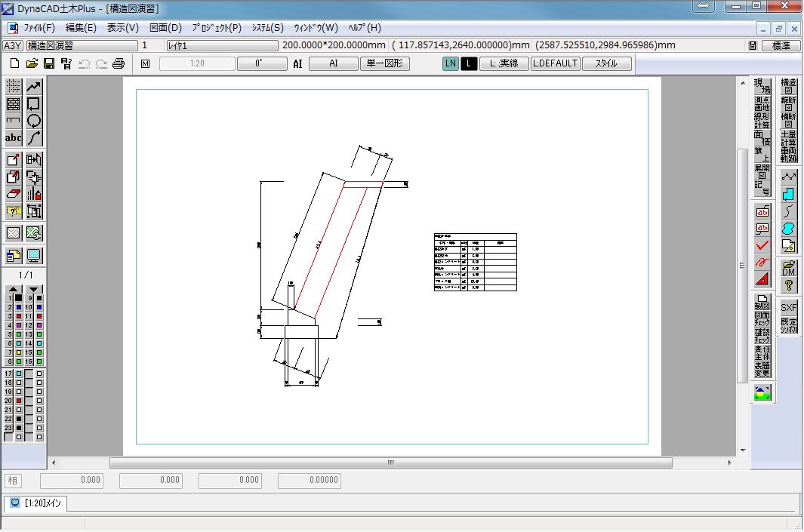This screenshot has width=804, height=532.
Task: Click the monitor screen display icon
Action: pos(34,255)
